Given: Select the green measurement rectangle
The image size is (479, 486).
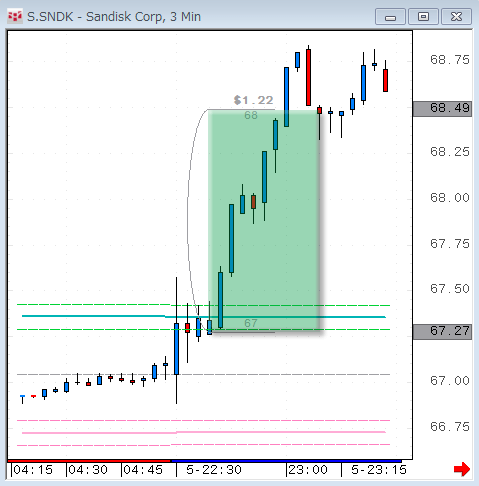Looking at the screenshot, I should click(264, 220).
